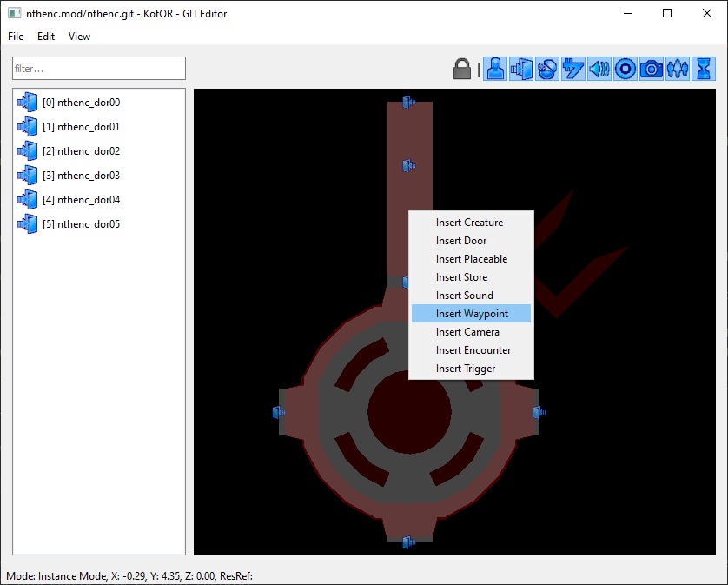The width and height of the screenshot is (728, 585).
Task: Select the door at bottom of ring
Action: (x=408, y=542)
